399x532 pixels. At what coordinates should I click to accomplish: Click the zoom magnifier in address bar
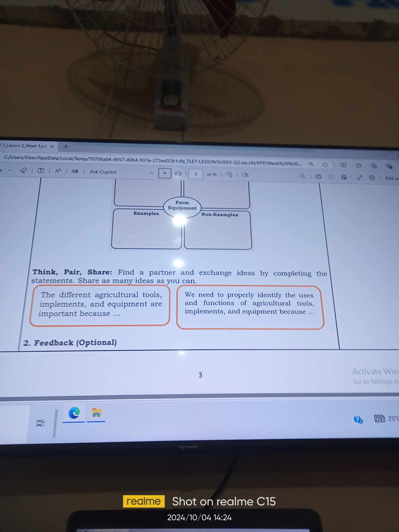coord(311,164)
